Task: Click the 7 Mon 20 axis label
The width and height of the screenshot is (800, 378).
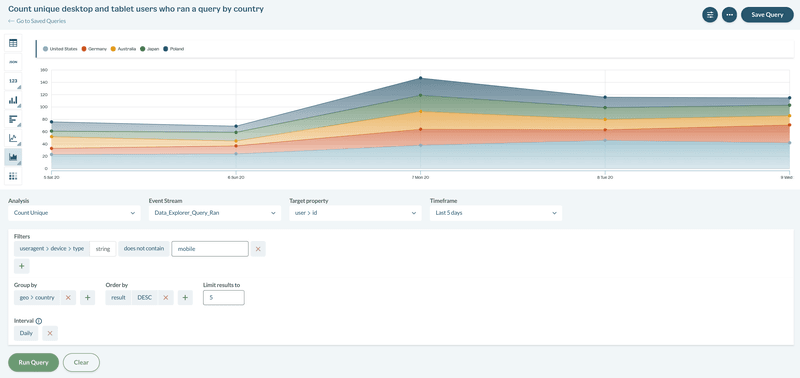Action: 420,178
